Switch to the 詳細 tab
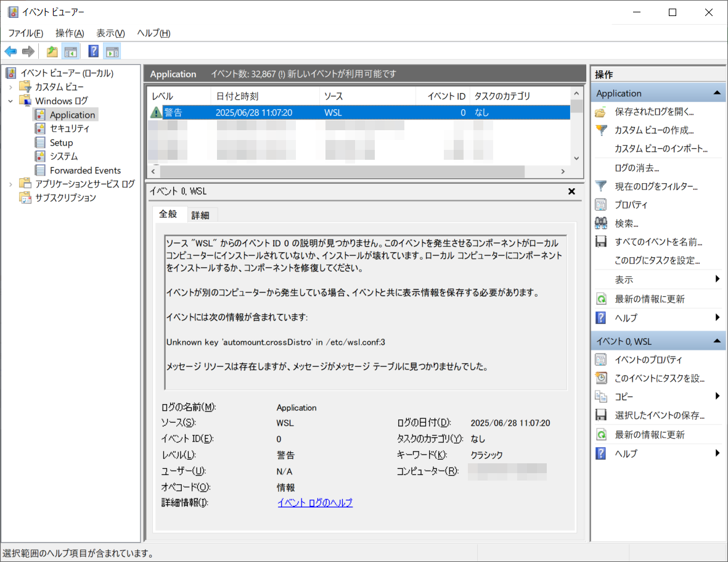 click(200, 215)
